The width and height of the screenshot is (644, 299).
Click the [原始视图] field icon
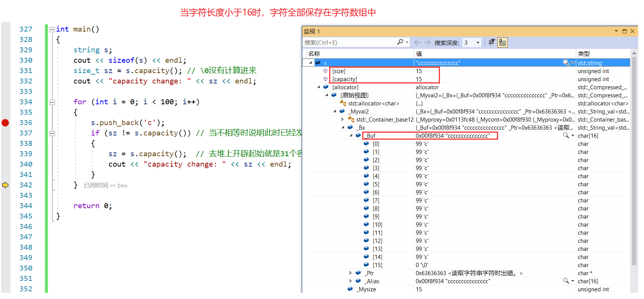tap(334, 95)
